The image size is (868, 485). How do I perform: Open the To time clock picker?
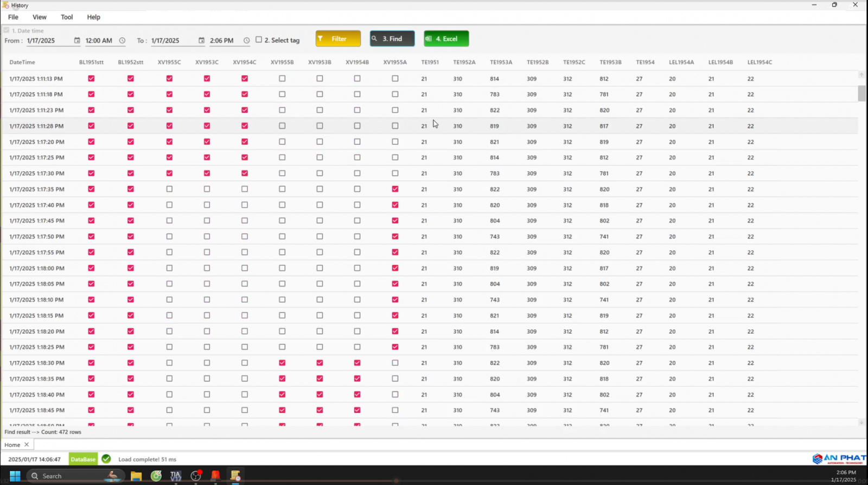[x=246, y=41]
